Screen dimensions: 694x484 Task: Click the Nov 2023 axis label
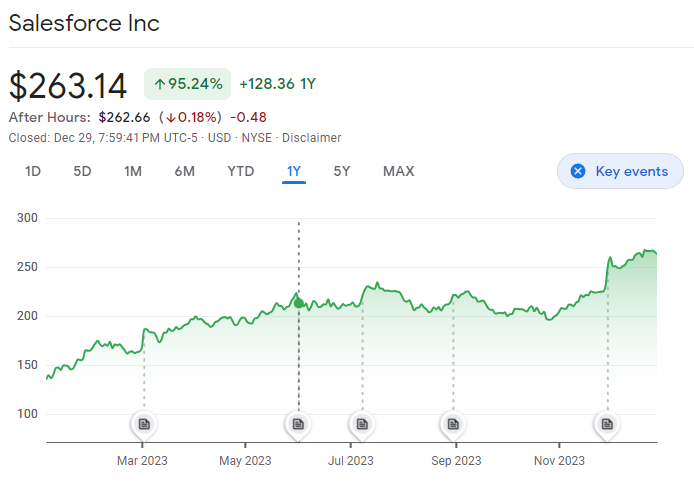(559, 461)
